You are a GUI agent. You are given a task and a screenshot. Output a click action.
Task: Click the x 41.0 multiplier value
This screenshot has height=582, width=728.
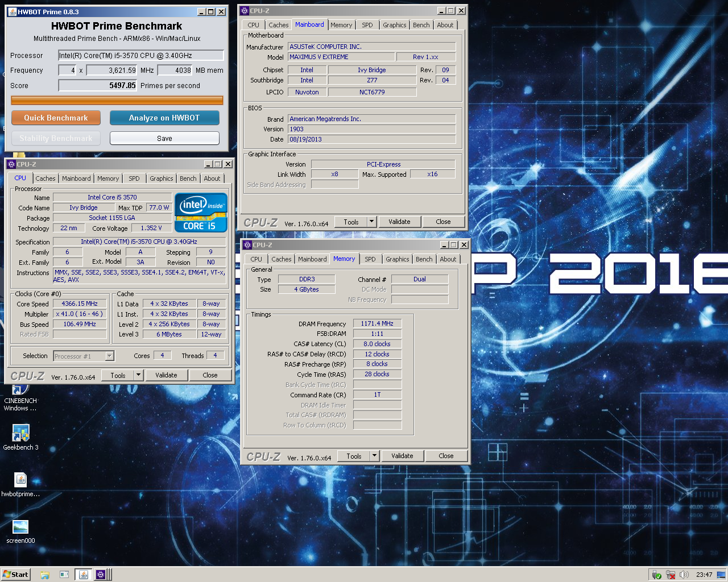point(80,314)
